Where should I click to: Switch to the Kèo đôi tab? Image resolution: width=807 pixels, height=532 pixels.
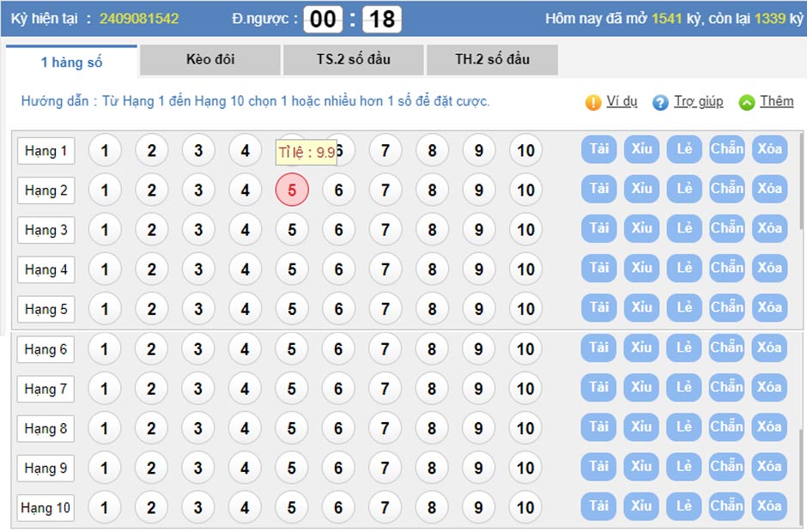210,60
